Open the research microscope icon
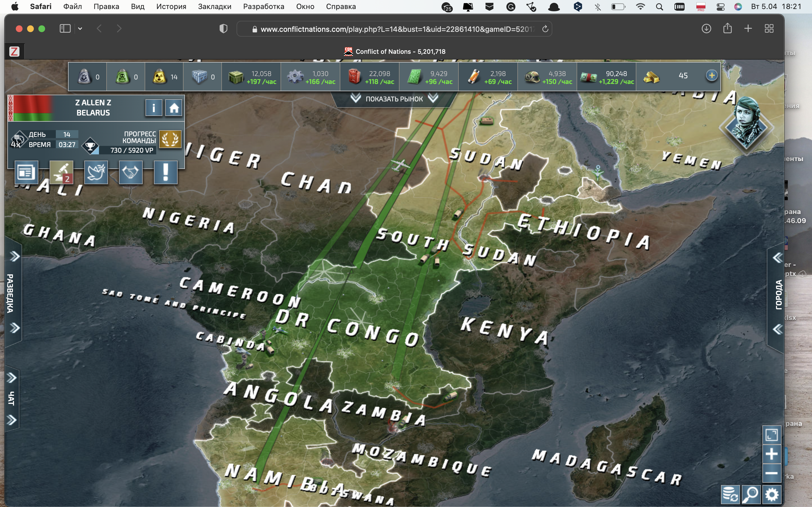This screenshot has height=507, width=812. coord(61,172)
